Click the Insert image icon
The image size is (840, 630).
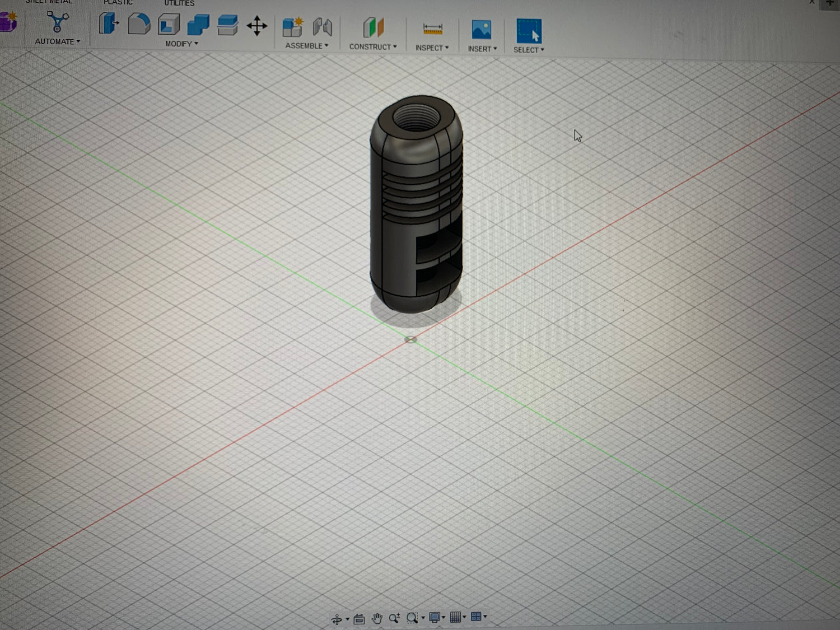[x=481, y=30]
